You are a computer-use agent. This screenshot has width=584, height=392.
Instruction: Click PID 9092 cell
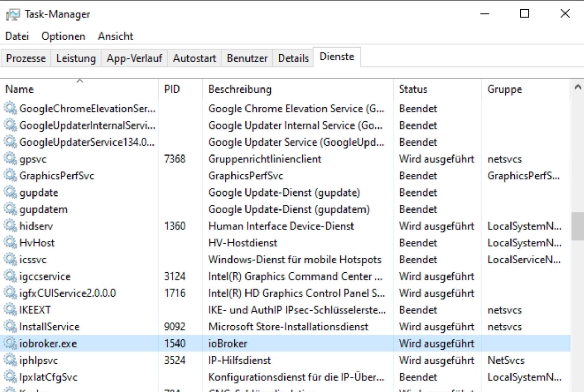point(175,326)
